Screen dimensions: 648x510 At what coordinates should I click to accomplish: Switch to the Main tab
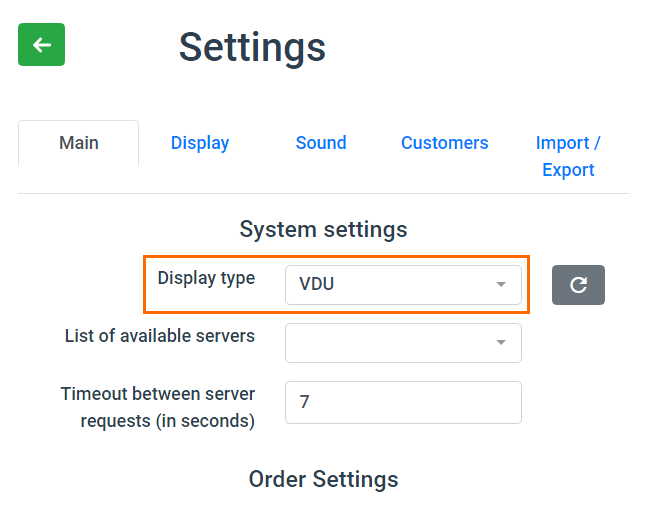[79, 143]
